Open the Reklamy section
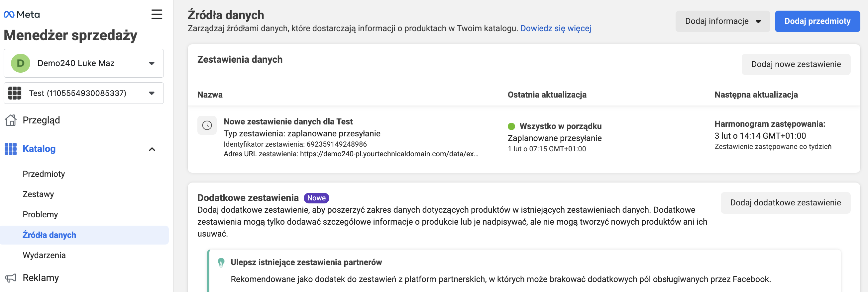The image size is (868, 292). coord(41,278)
